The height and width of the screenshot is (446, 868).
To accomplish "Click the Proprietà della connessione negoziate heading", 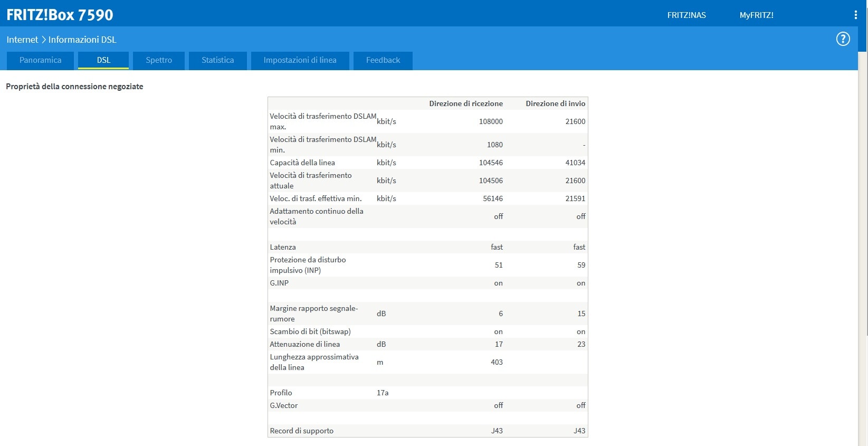I will (x=74, y=86).
